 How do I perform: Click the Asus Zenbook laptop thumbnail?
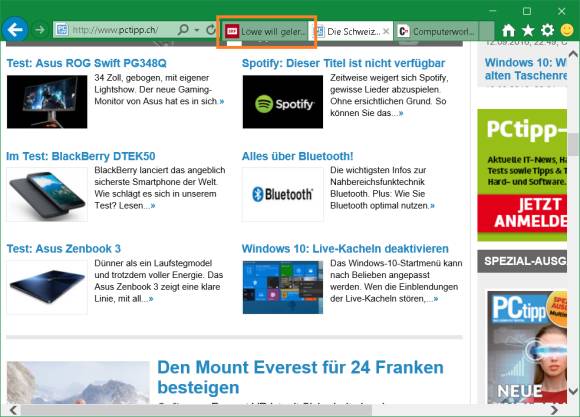coord(47,287)
